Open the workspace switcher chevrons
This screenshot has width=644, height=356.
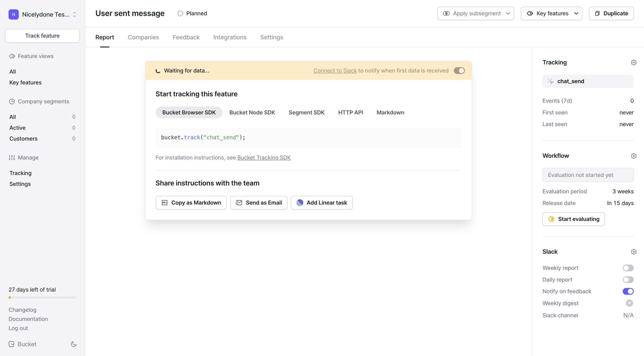tap(75, 14)
